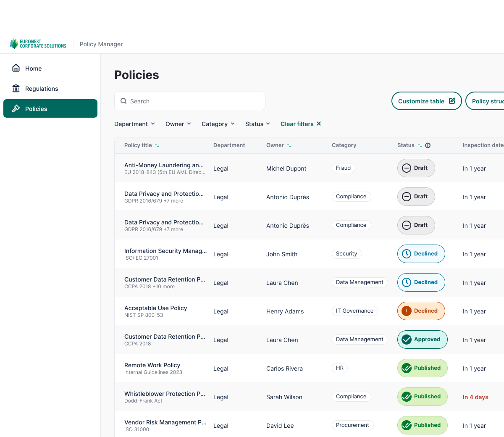Click the Fraud category tag
504x437 pixels.
point(344,168)
